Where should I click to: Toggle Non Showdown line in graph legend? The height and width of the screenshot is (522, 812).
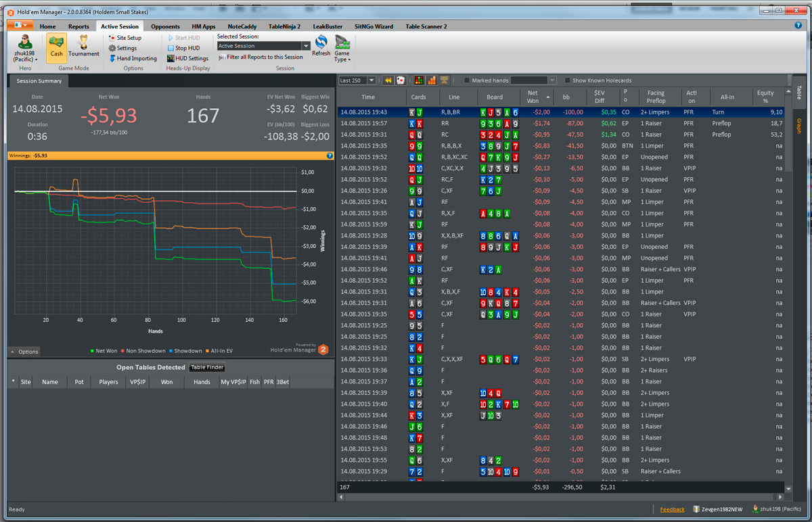(x=143, y=351)
